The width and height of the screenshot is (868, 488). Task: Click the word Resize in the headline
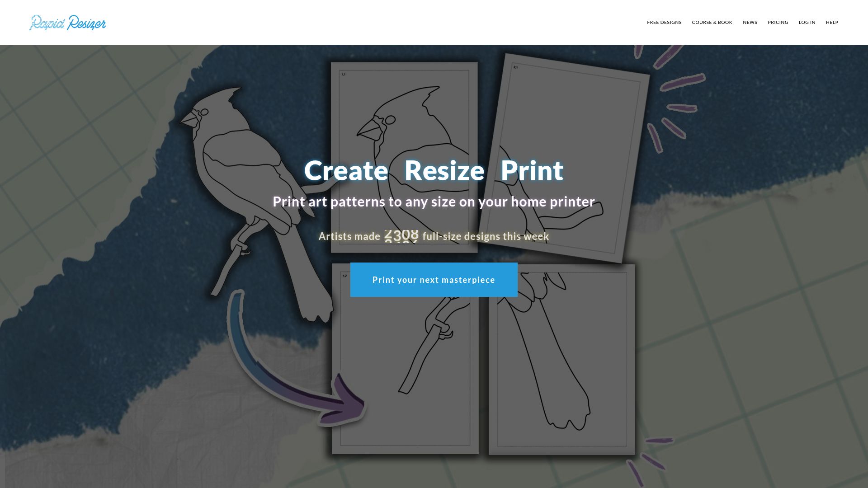444,171
